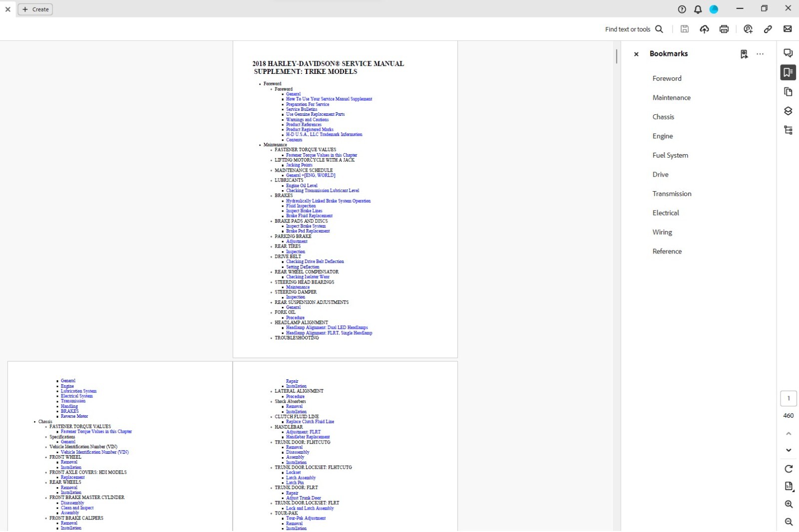Follow the 'Contents' link

(x=294, y=140)
